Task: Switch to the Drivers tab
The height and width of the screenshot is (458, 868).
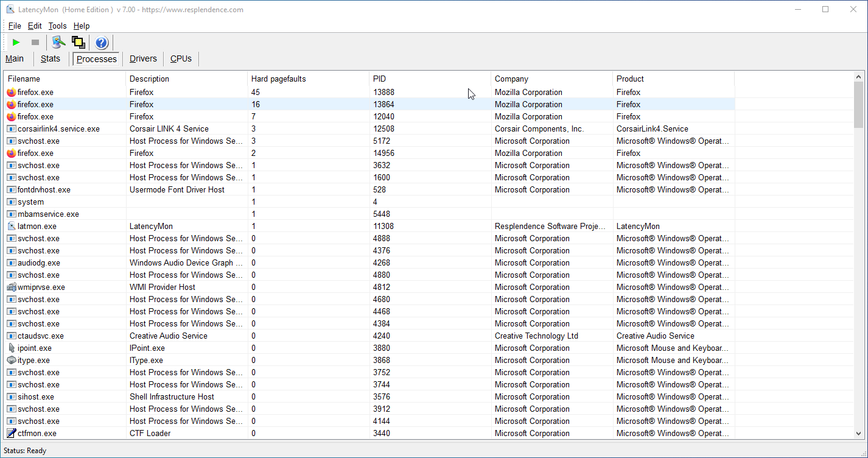Action: (x=143, y=59)
